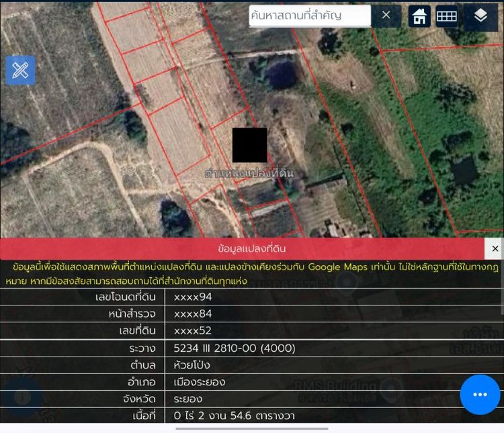Select land deed value xxxx94
Image resolution: width=504 pixels, height=433 pixels.
coord(193,297)
